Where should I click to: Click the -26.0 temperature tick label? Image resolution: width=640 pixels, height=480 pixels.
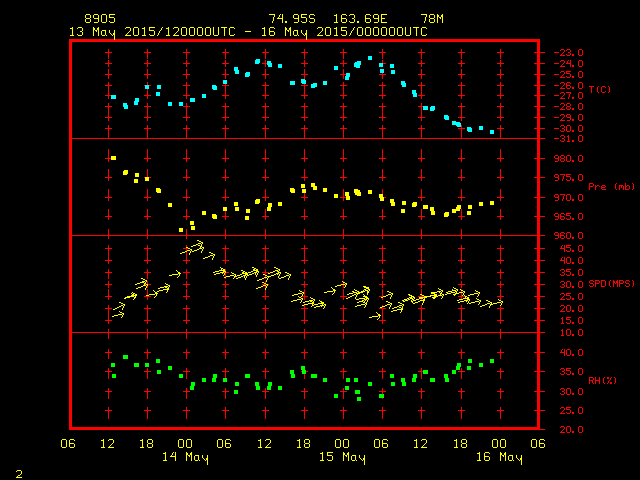pyautogui.click(x=568, y=86)
